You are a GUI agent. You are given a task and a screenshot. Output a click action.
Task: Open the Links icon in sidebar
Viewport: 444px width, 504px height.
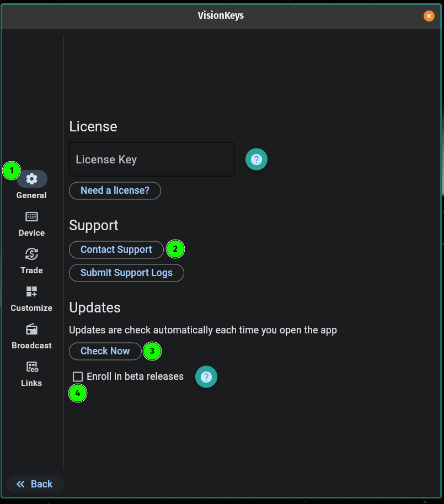pos(32,367)
